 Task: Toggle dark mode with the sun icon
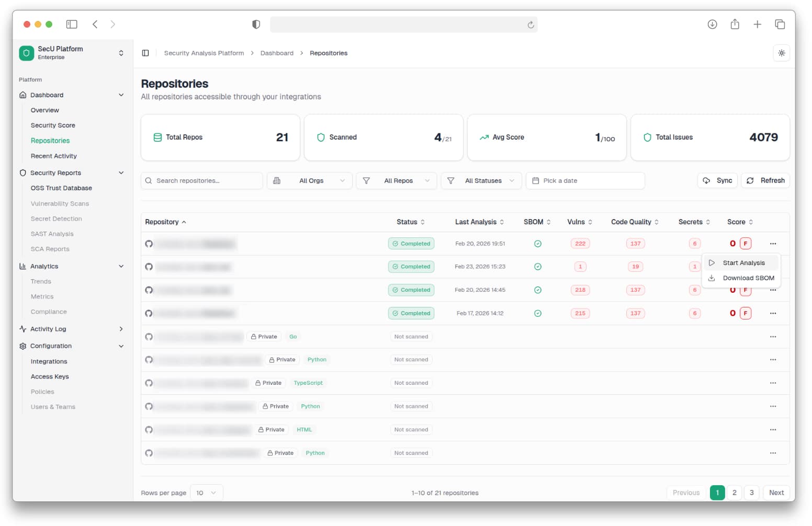[x=782, y=53]
